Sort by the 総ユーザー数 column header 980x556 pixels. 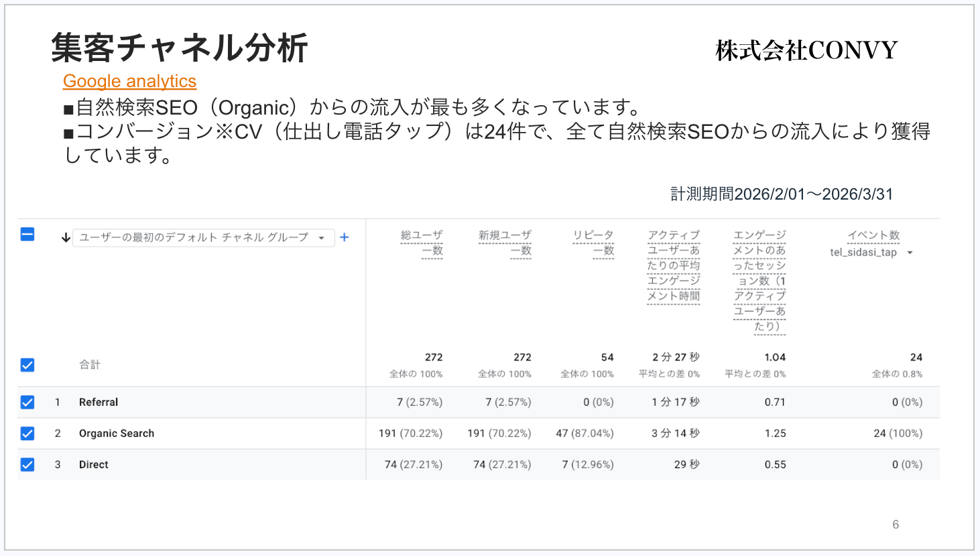tap(422, 242)
